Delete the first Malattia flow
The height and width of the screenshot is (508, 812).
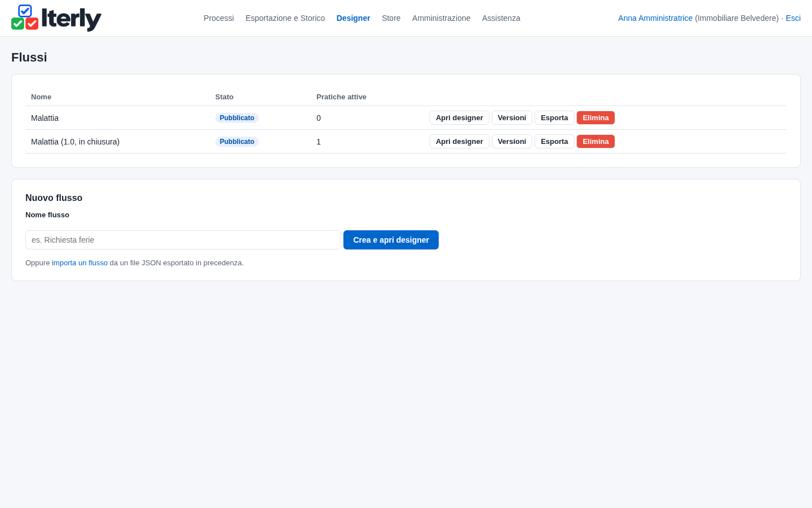[x=595, y=118]
